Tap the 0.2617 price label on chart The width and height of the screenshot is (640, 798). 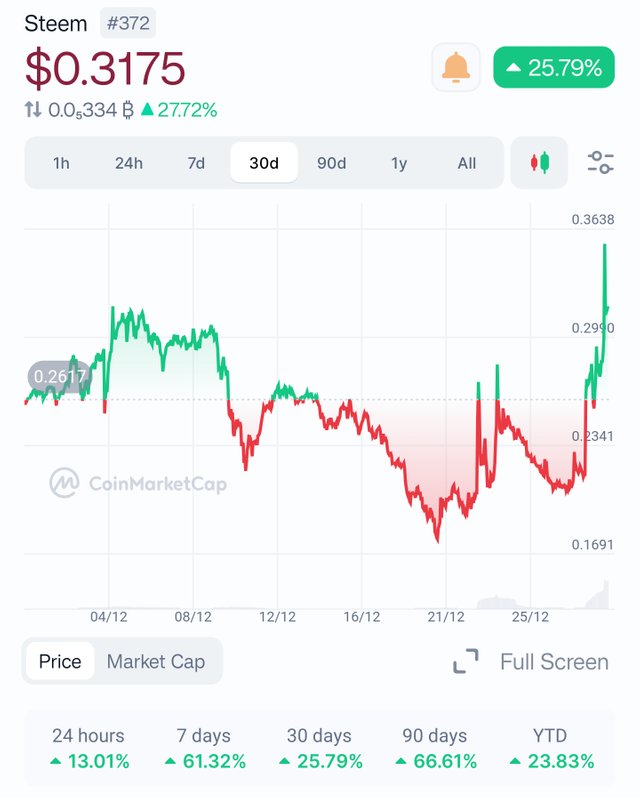click(x=60, y=377)
